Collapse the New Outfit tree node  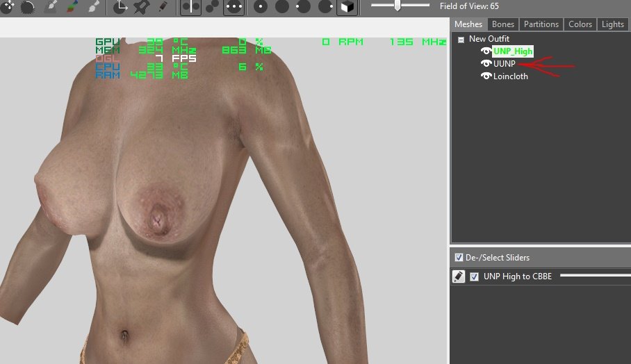coord(461,40)
